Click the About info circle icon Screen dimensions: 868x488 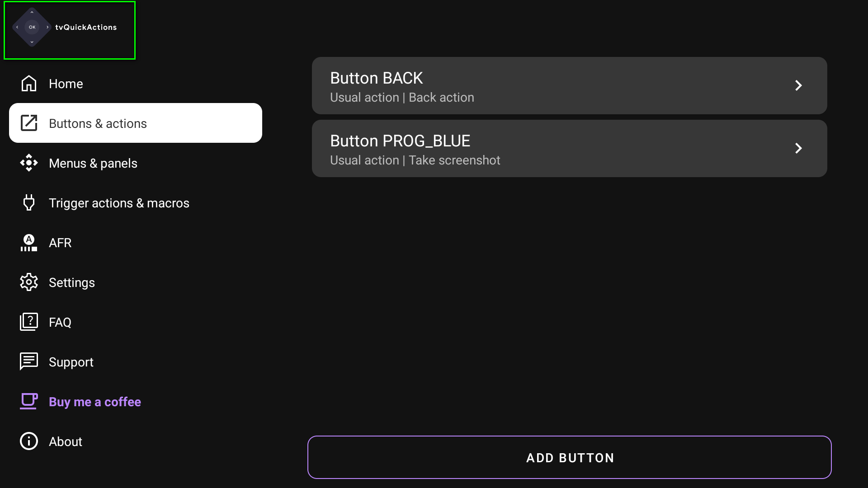click(x=29, y=441)
